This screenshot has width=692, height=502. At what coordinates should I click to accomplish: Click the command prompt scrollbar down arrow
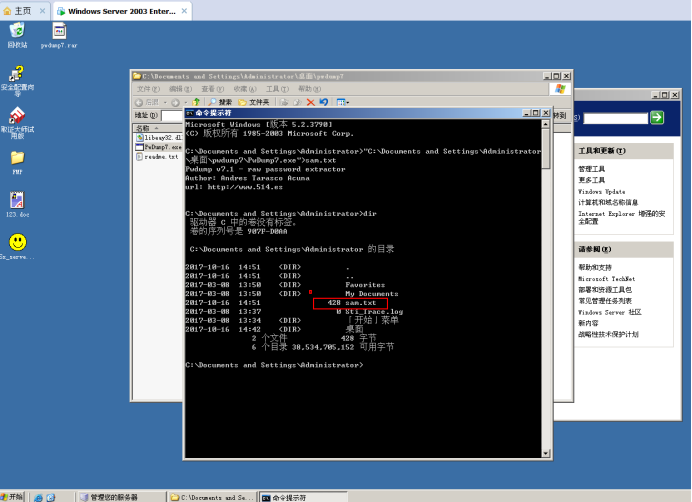click(546, 453)
